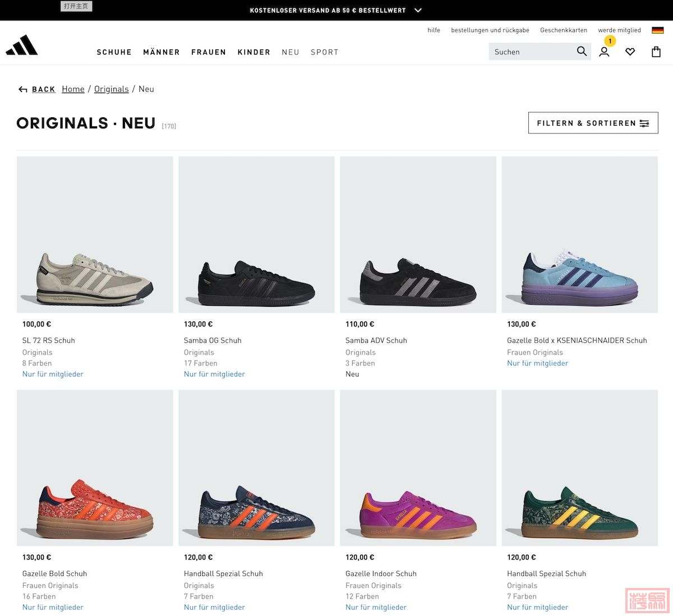Viewport: 673px width, 616px height.
Task: Click Nur für mitglieder under Gazelle Indoor
Action: pos(376,608)
